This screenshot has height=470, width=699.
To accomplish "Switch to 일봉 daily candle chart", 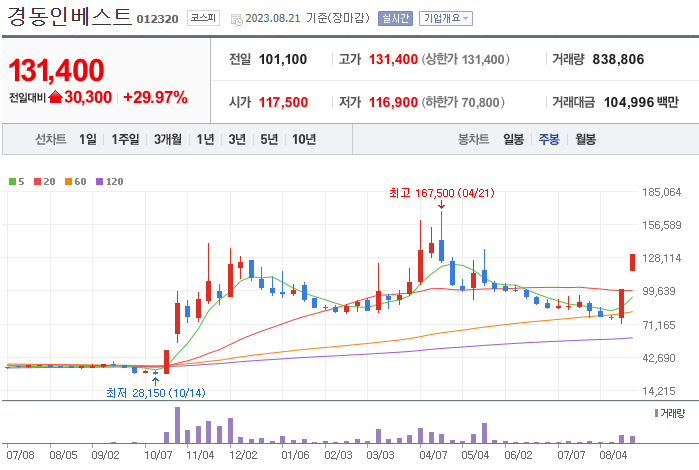I will pos(514,139).
